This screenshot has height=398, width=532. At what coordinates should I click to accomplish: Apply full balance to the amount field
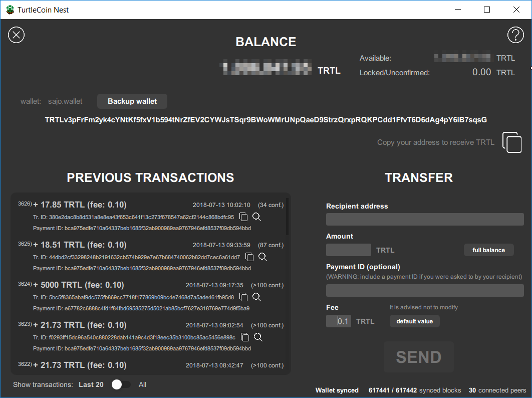click(488, 250)
